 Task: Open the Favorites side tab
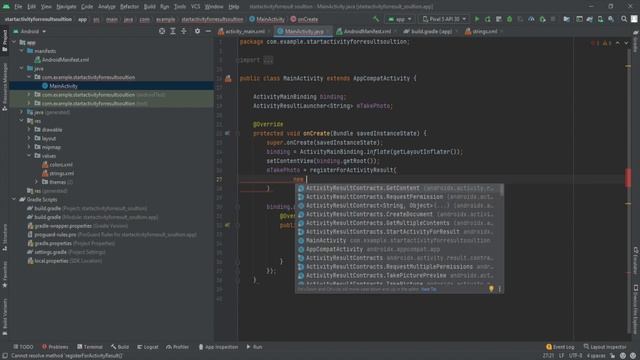tap(4, 274)
